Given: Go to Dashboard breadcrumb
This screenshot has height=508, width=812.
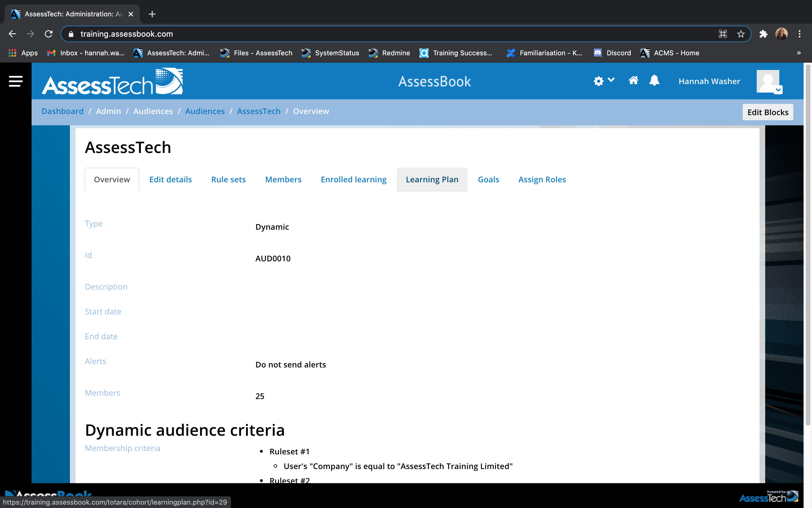Looking at the screenshot, I should tap(62, 111).
